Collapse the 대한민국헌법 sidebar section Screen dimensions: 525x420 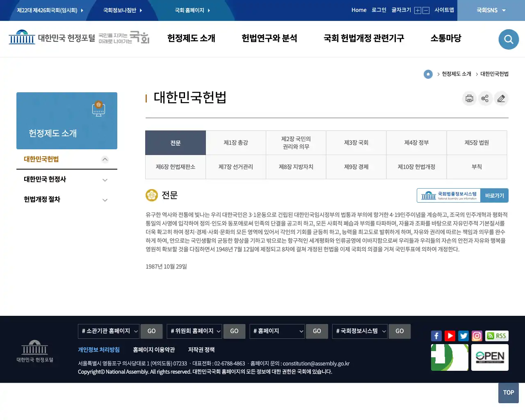coord(105,160)
